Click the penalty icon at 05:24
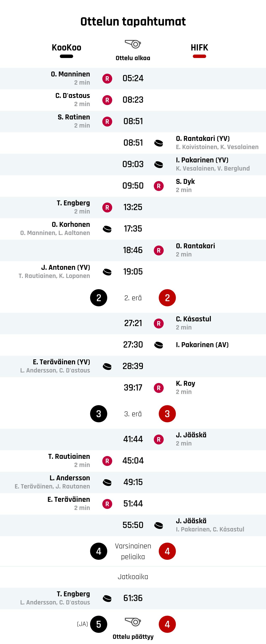This screenshot has width=266, height=644. (x=107, y=78)
